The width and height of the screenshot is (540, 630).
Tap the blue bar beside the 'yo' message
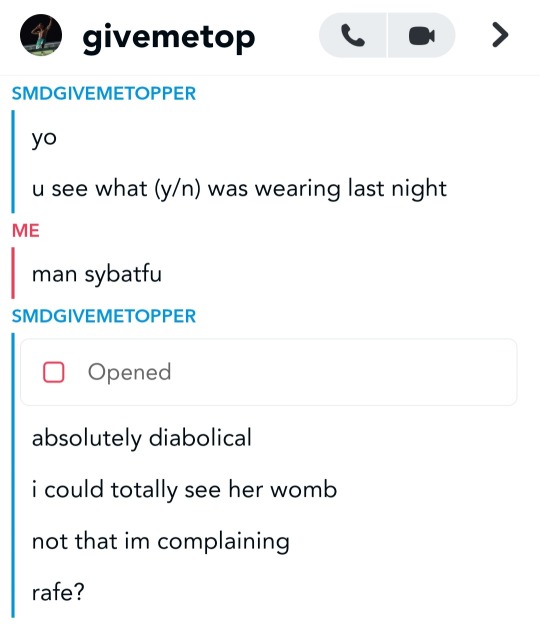(x=13, y=162)
